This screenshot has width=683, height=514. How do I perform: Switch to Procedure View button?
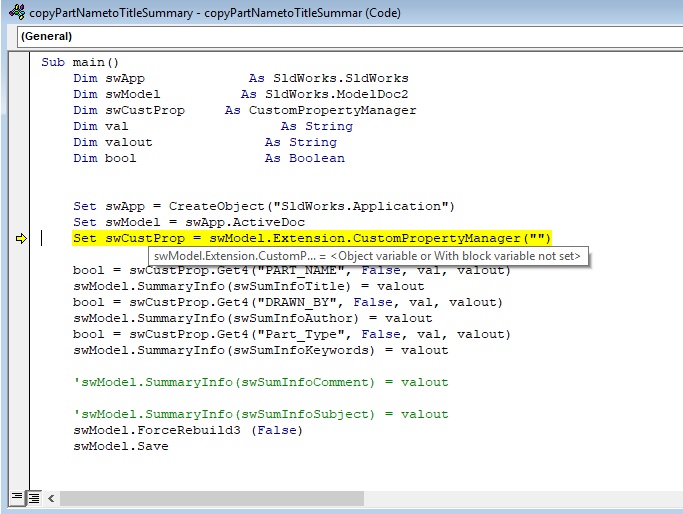[x=17, y=497]
